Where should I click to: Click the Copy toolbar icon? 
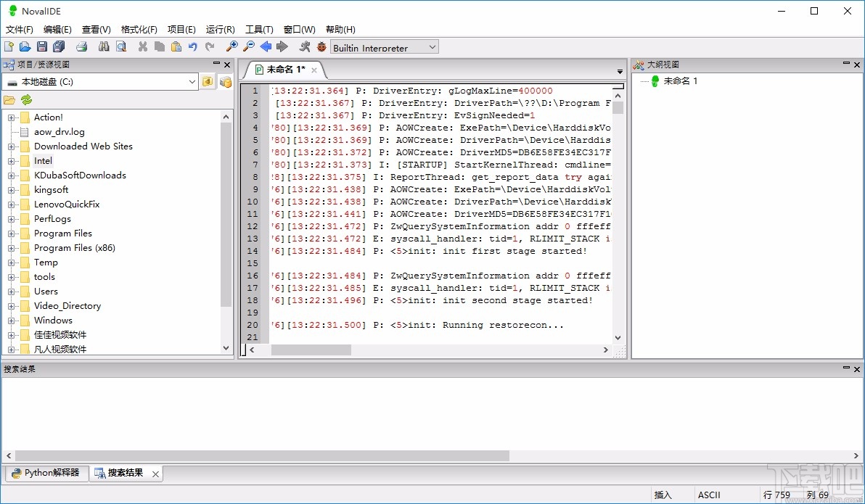(x=160, y=47)
